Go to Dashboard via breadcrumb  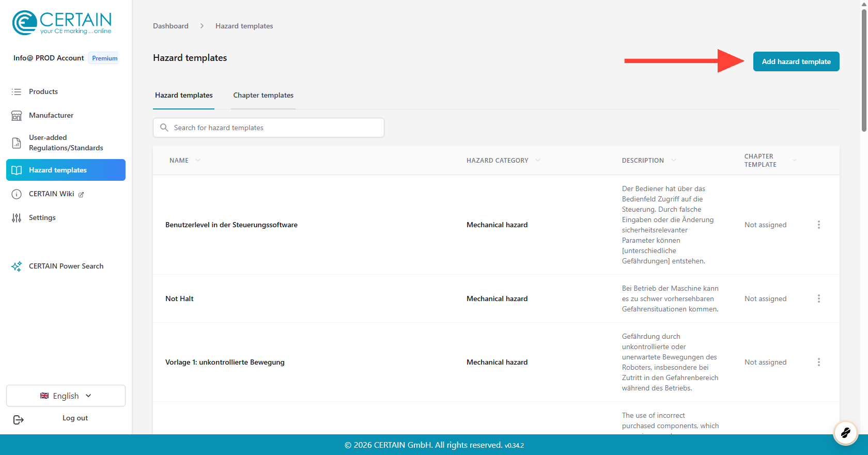pyautogui.click(x=171, y=26)
